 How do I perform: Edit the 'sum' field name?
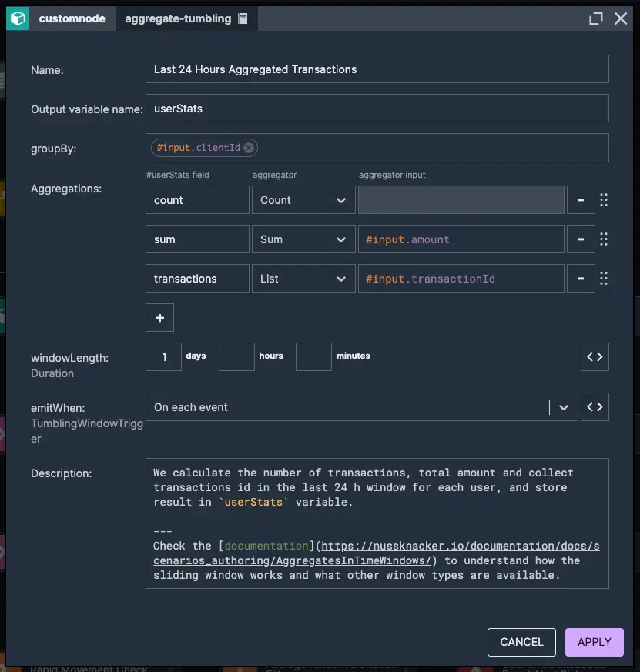point(197,239)
